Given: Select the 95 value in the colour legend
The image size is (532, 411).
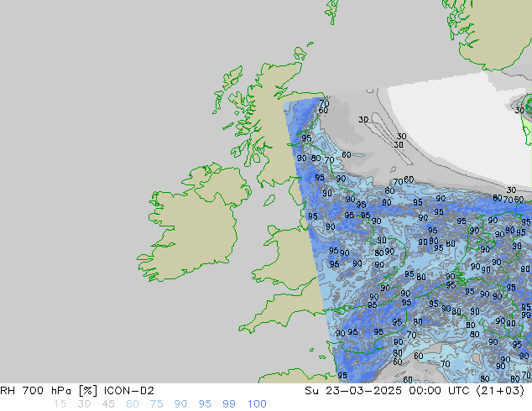Looking at the screenshot, I should click(205, 404).
